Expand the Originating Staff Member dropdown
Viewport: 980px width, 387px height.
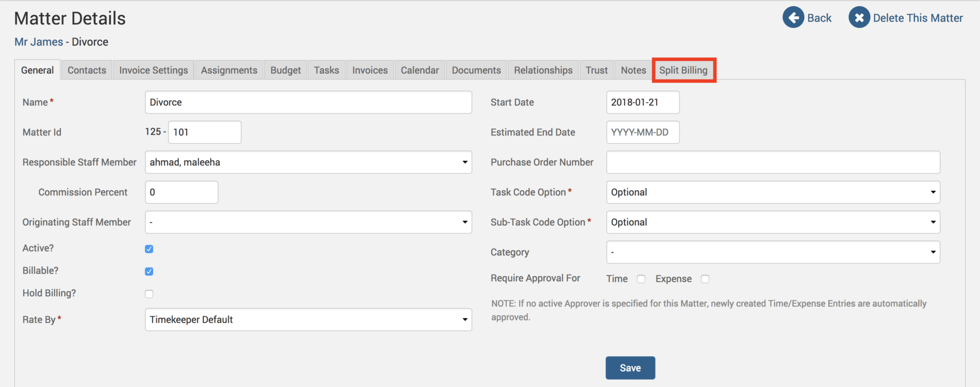(x=308, y=222)
